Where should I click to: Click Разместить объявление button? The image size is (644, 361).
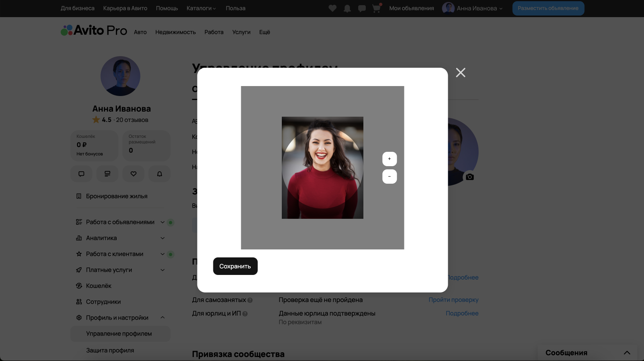(x=548, y=8)
